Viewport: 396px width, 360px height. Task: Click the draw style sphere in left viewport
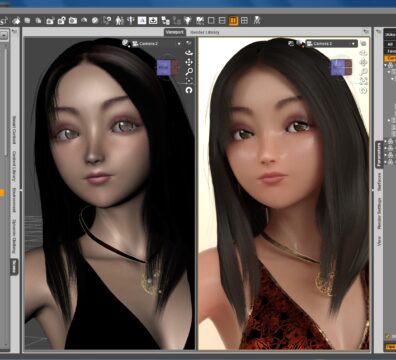click(x=125, y=43)
